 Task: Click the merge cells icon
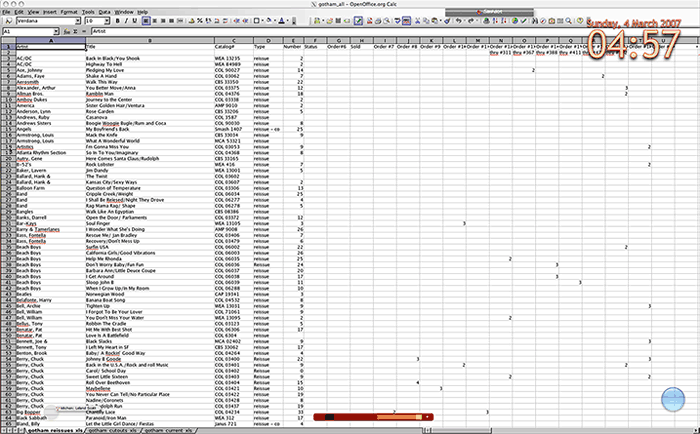[180, 21]
